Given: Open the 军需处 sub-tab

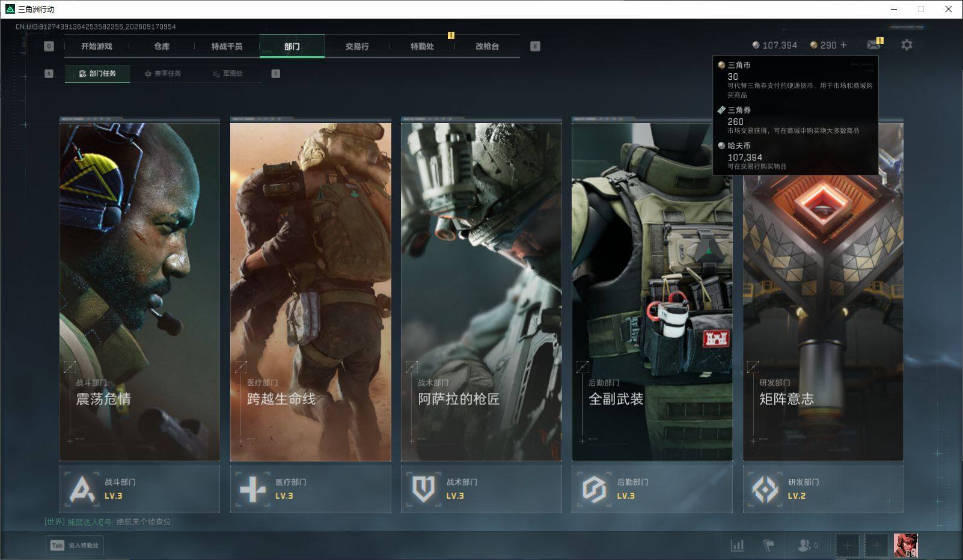Looking at the screenshot, I should click(x=228, y=73).
